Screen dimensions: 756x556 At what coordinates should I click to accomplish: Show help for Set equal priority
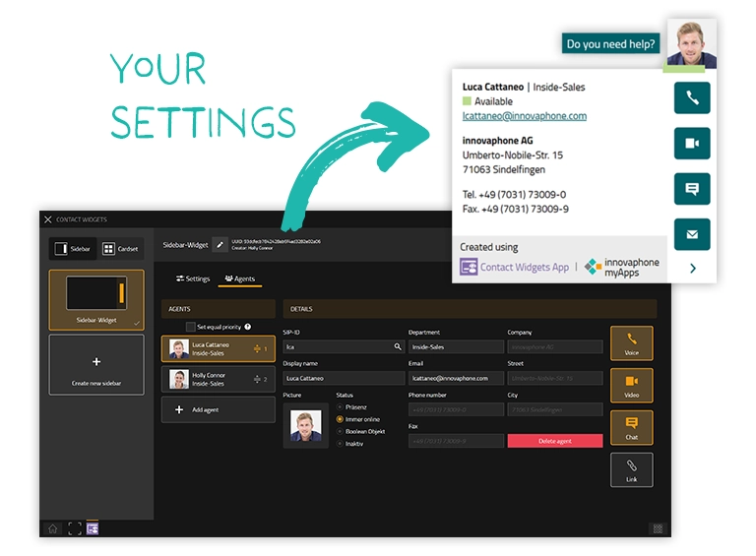[248, 327]
